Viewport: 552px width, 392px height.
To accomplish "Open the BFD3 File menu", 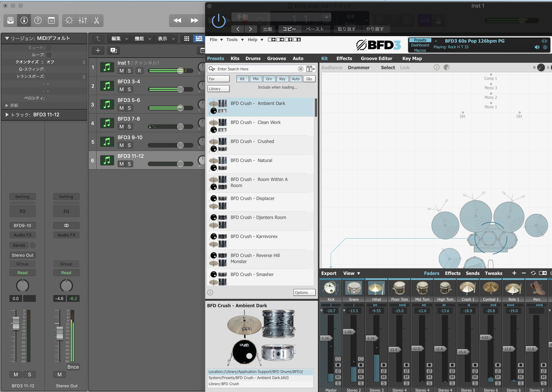I will click(216, 40).
